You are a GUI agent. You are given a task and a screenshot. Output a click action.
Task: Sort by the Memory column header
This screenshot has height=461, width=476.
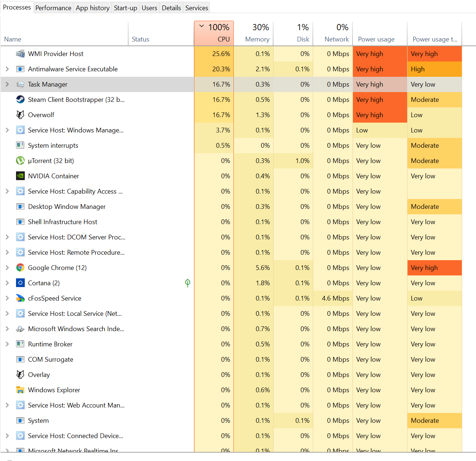point(253,33)
